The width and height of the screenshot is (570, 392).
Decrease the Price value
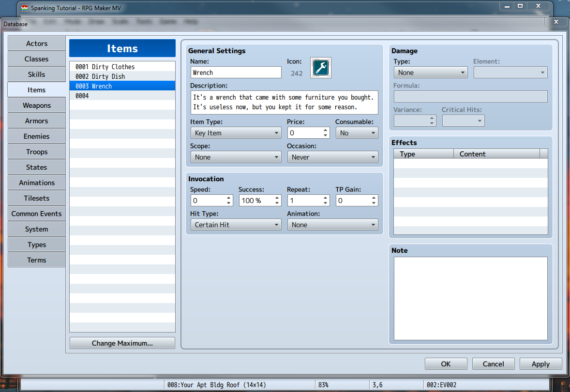click(325, 135)
